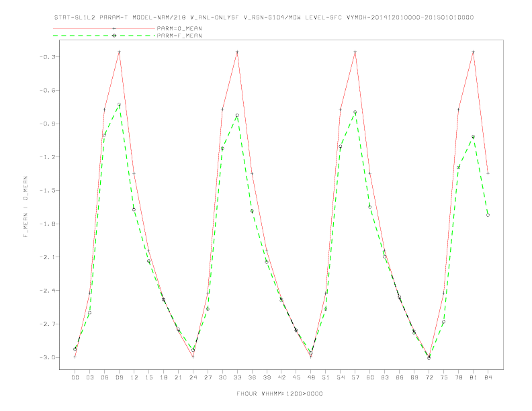Click the 00 forecast hour tick label

click(75, 377)
